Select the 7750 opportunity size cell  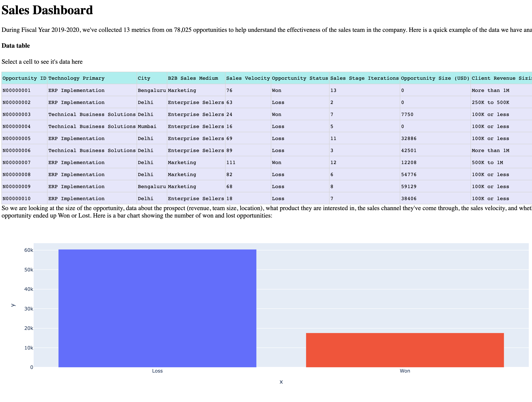click(x=435, y=115)
